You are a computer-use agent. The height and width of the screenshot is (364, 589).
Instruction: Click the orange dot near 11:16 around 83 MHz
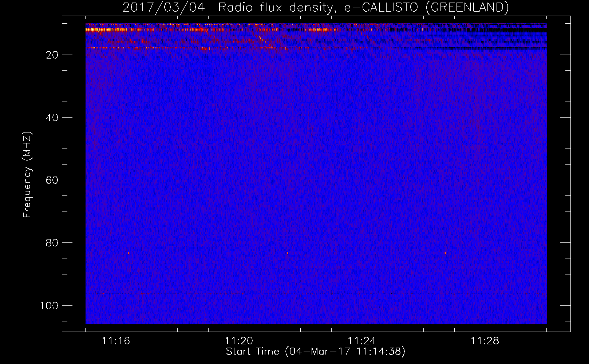click(x=129, y=253)
